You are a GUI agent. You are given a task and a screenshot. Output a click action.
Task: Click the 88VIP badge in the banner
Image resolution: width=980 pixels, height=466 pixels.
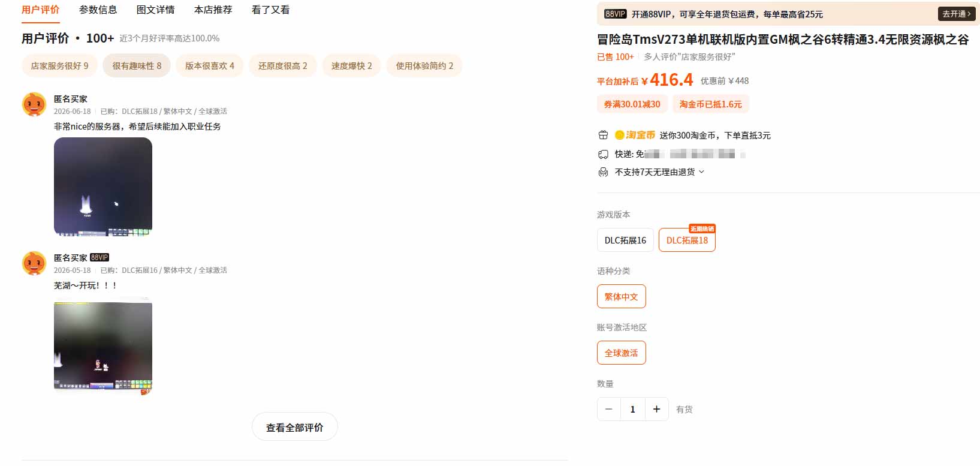tap(615, 14)
